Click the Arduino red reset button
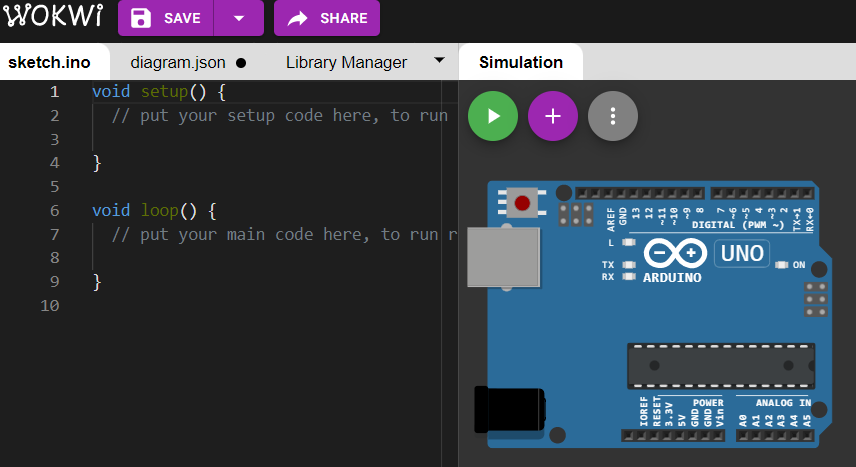This screenshot has height=467, width=856. (522, 203)
